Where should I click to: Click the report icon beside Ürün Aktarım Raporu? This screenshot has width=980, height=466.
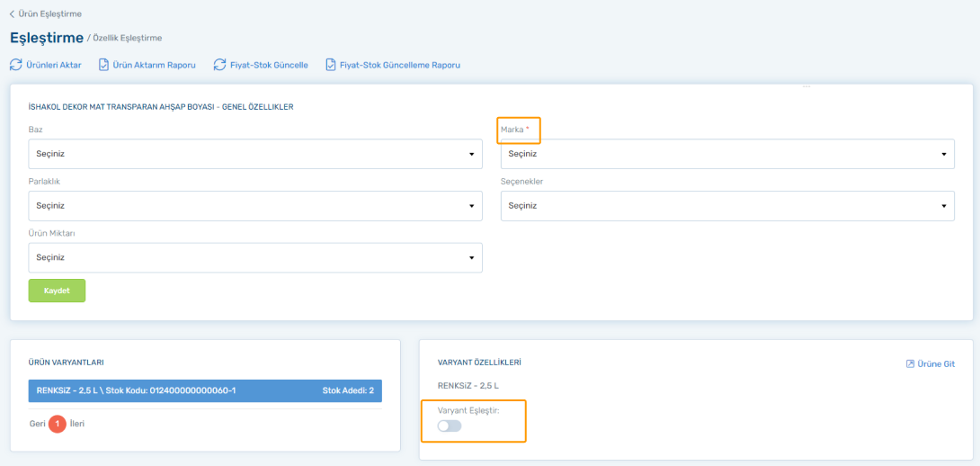[104, 65]
